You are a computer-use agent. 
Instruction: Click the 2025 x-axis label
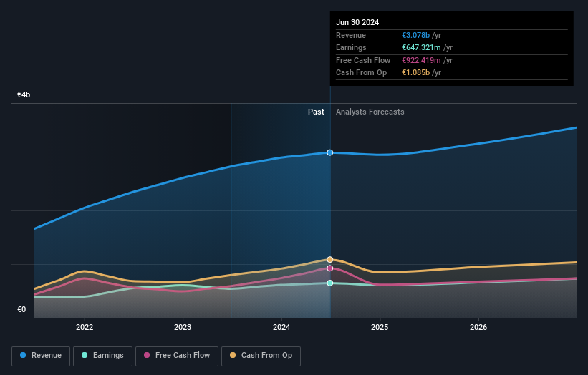tap(380, 327)
